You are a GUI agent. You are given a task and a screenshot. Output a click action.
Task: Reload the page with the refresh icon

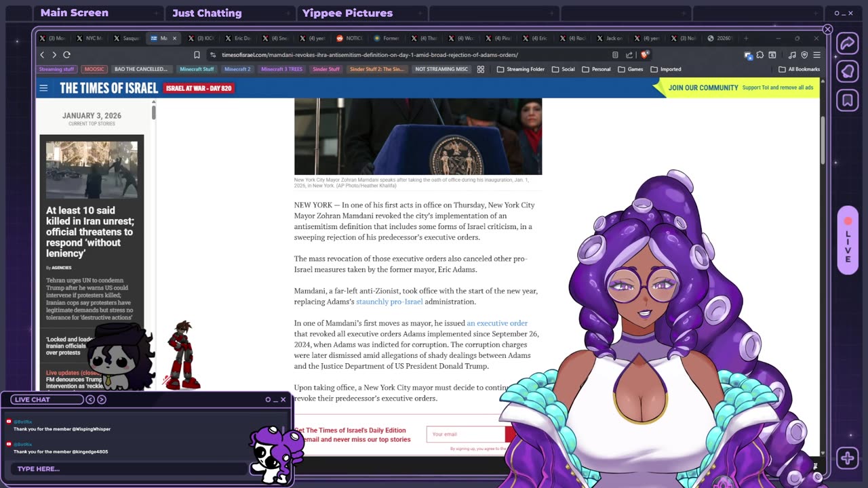[66, 55]
